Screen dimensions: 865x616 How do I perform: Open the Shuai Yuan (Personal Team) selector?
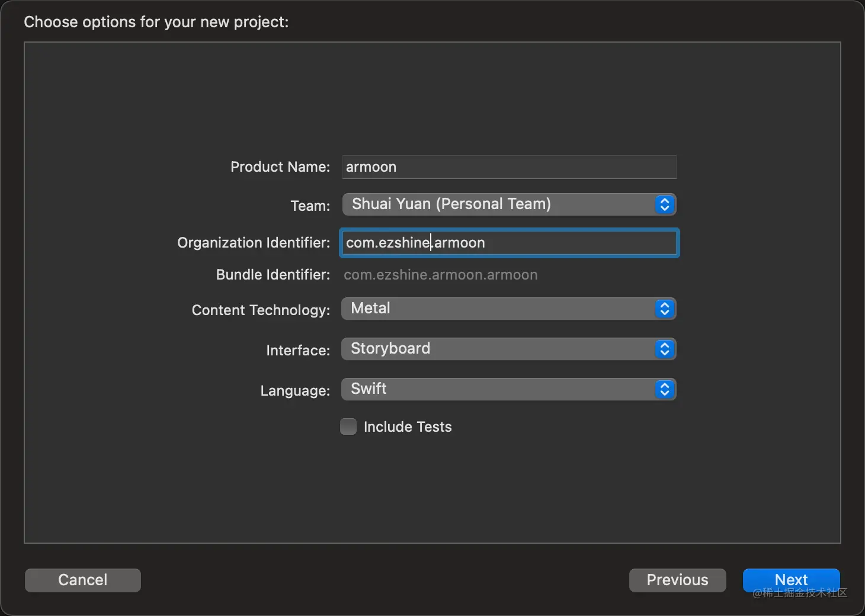click(x=498, y=204)
